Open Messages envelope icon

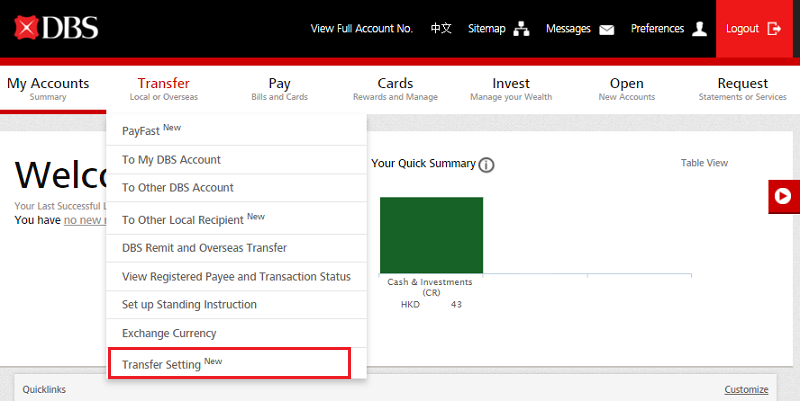(x=606, y=29)
